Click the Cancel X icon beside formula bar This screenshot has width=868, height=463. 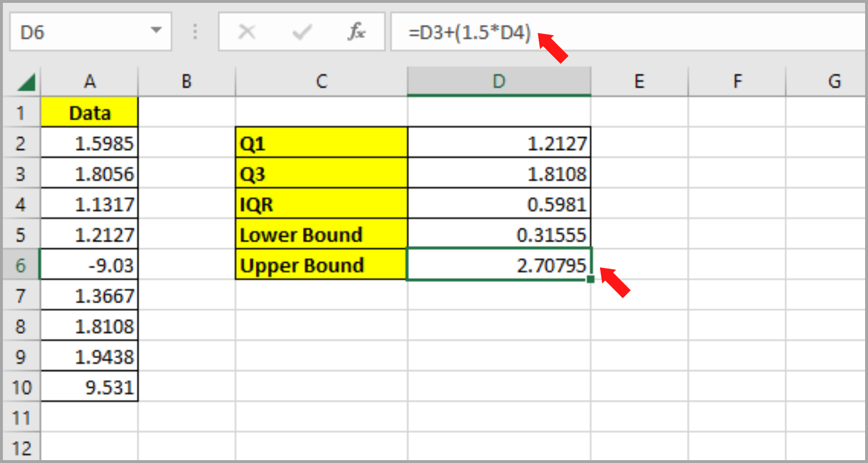point(248,32)
